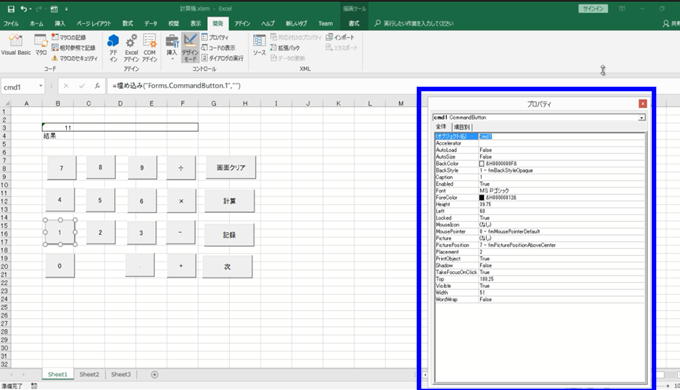Select the WordWrap property row
This screenshot has width=680, height=390.
[539, 299]
